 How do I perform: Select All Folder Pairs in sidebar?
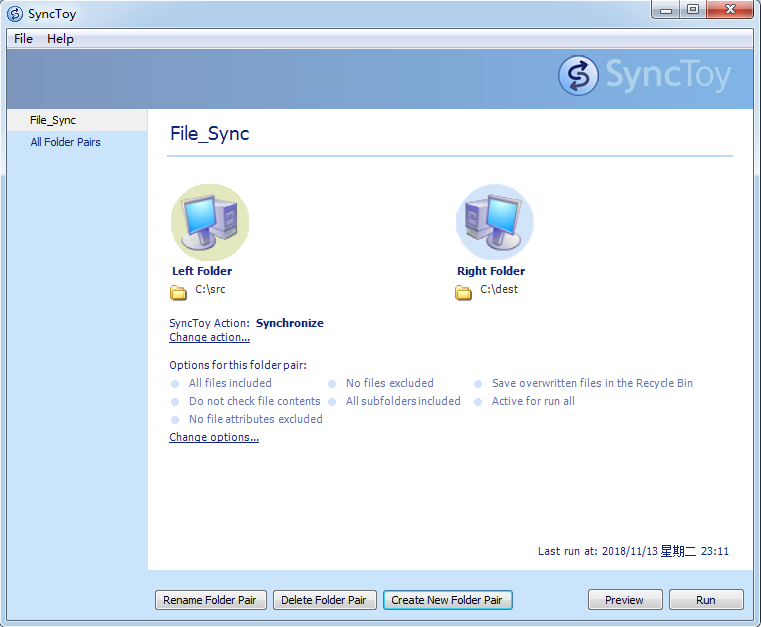click(x=65, y=142)
